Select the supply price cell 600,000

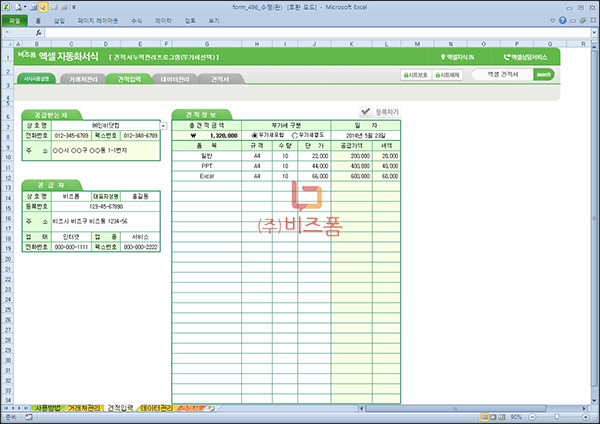tap(352, 176)
